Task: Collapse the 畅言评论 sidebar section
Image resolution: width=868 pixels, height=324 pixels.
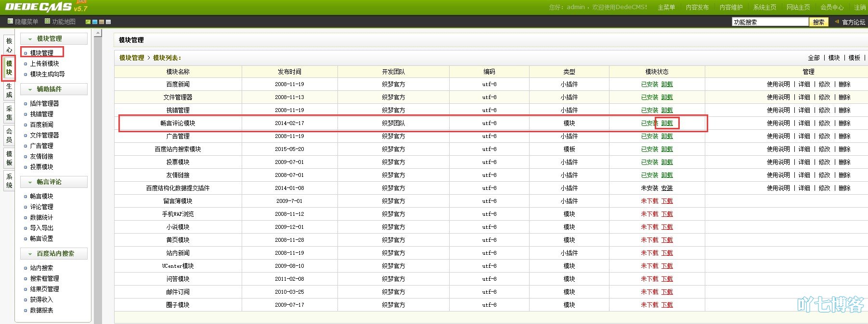Action: click(30, 182)
